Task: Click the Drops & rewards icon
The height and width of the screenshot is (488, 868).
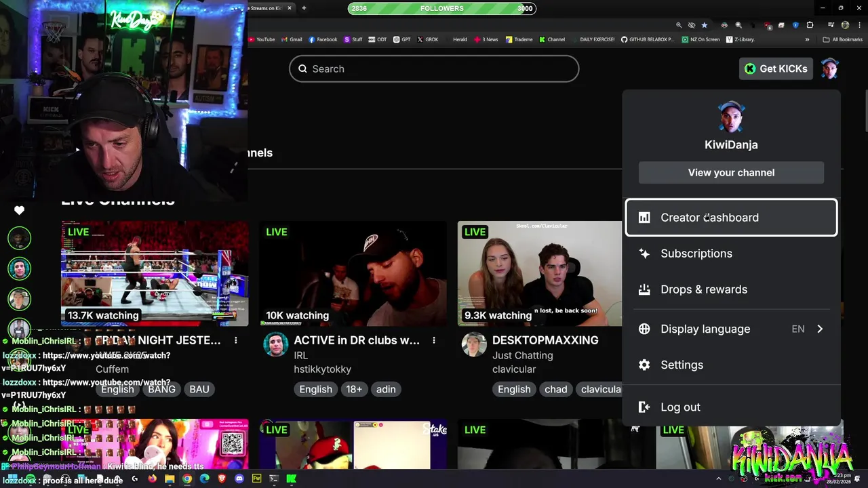Action: (x=644, y=289)
